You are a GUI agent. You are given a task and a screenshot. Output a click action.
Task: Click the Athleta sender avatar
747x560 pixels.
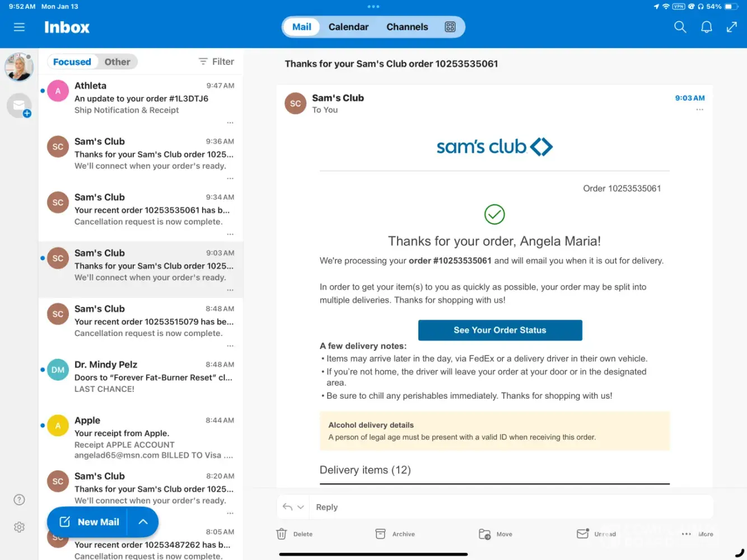tap(58, 91)
